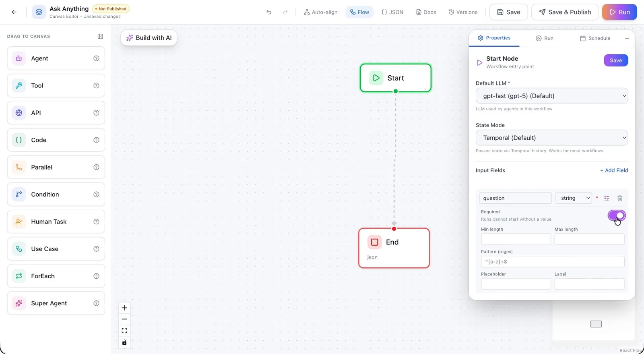Open help for the Parallel node
The width and height of the screenshot is (644, 354).
click(x=96, y=167)
